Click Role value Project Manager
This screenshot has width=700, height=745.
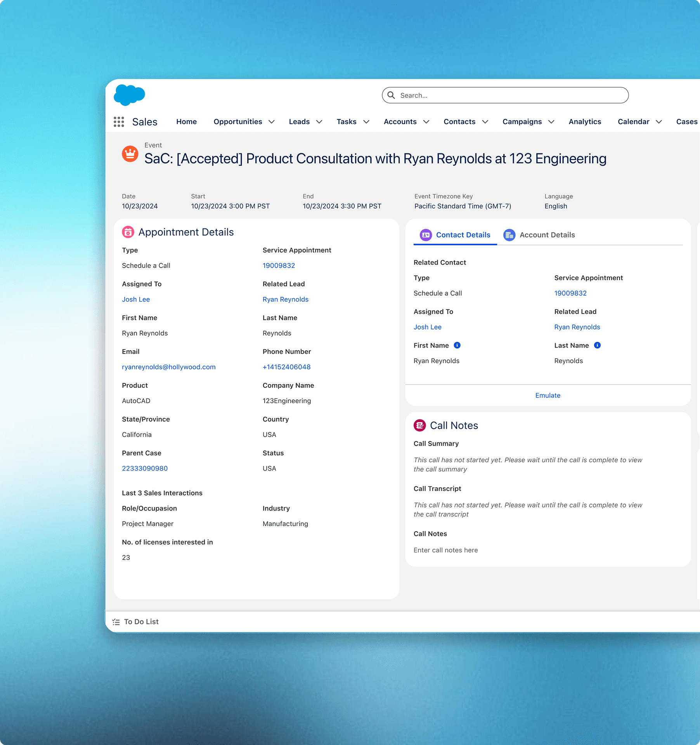click(x=148, y=524)
